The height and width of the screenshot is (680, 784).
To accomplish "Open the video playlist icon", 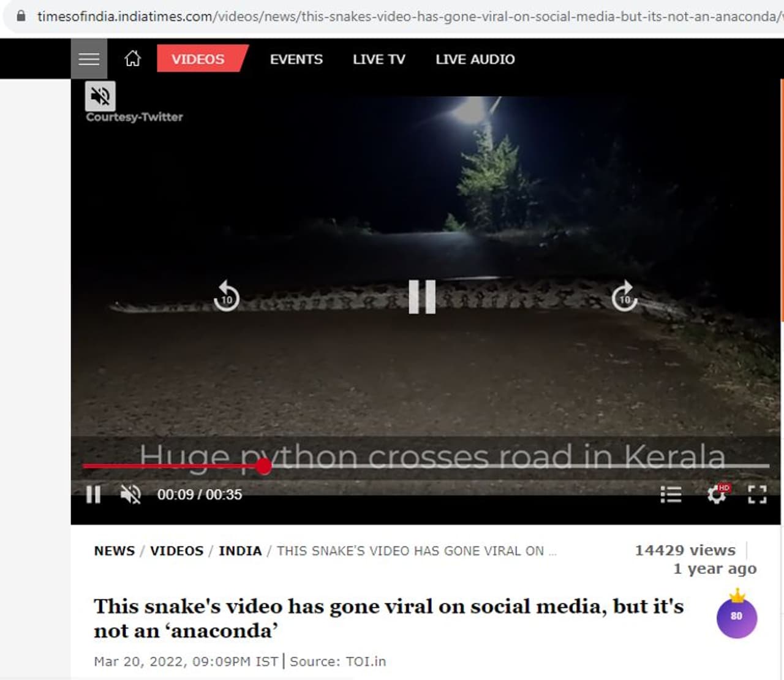I will (671, 494).
